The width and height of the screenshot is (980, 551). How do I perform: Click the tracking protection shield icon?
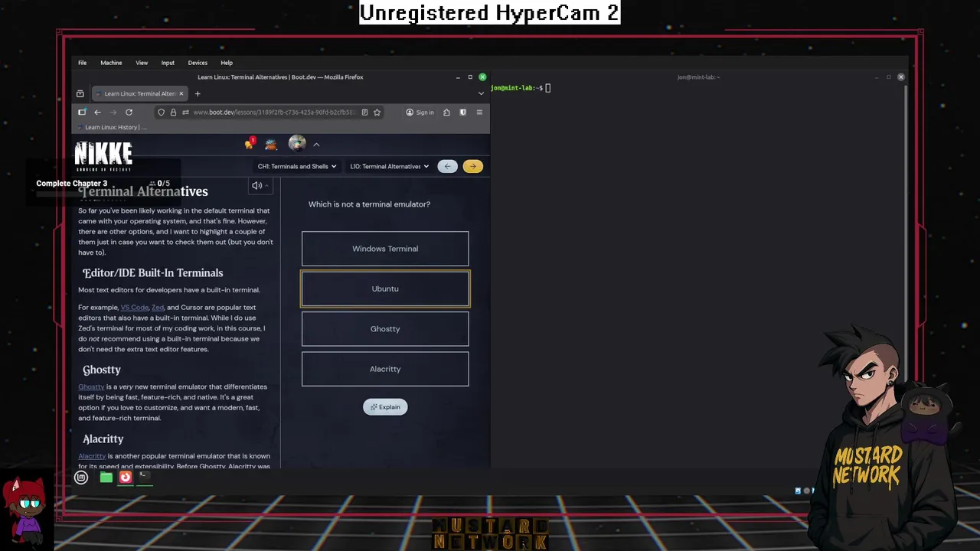point(161,112)
